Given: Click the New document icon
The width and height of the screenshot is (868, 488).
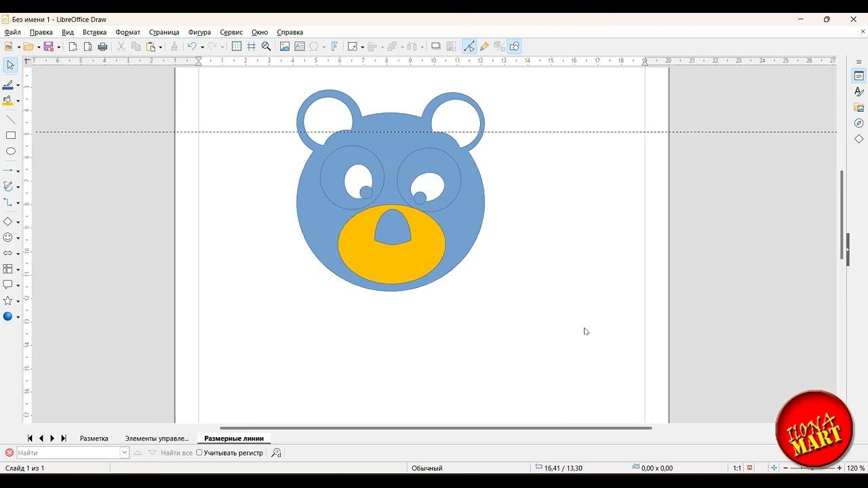Looking at the screenshot, I should click(8, 47).
